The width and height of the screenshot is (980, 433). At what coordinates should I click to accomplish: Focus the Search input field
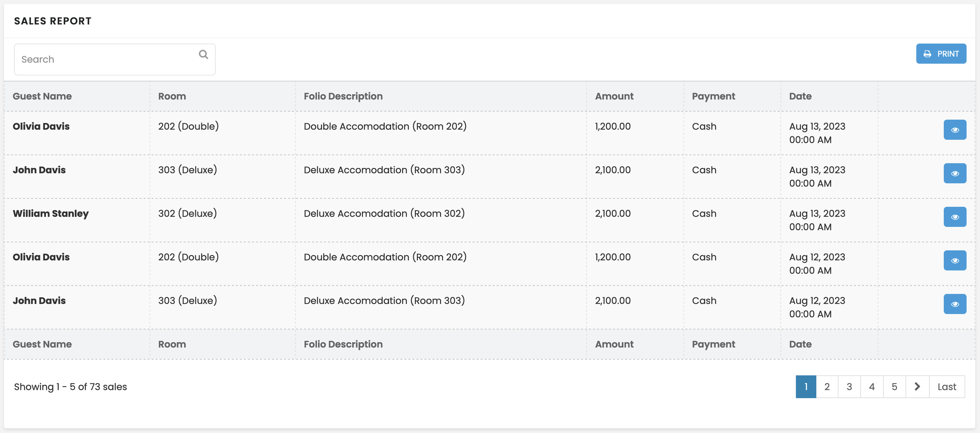[114, 59]
